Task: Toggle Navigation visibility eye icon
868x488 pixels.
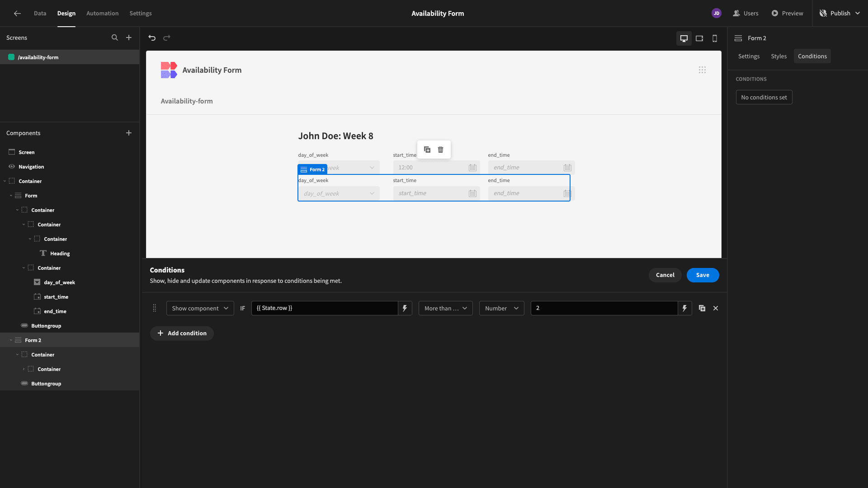Action: click(12, 166)
